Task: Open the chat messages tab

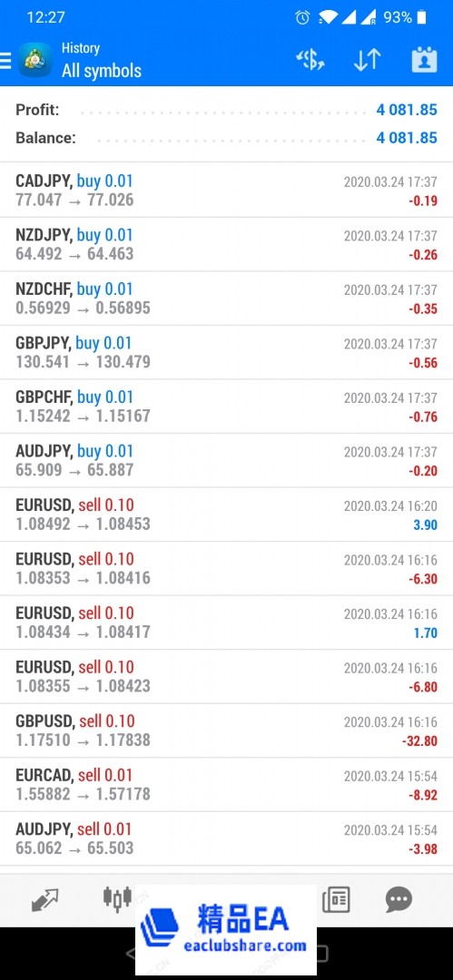Action: (399, 900)
